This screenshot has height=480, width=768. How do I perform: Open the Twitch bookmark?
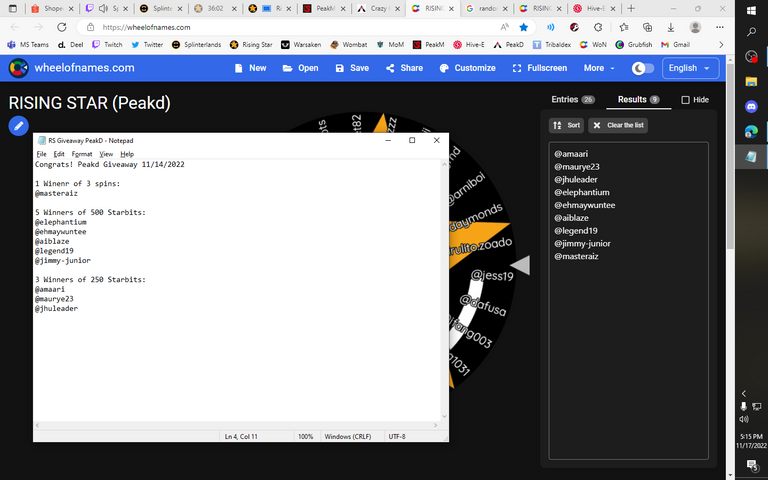point(107,45)
